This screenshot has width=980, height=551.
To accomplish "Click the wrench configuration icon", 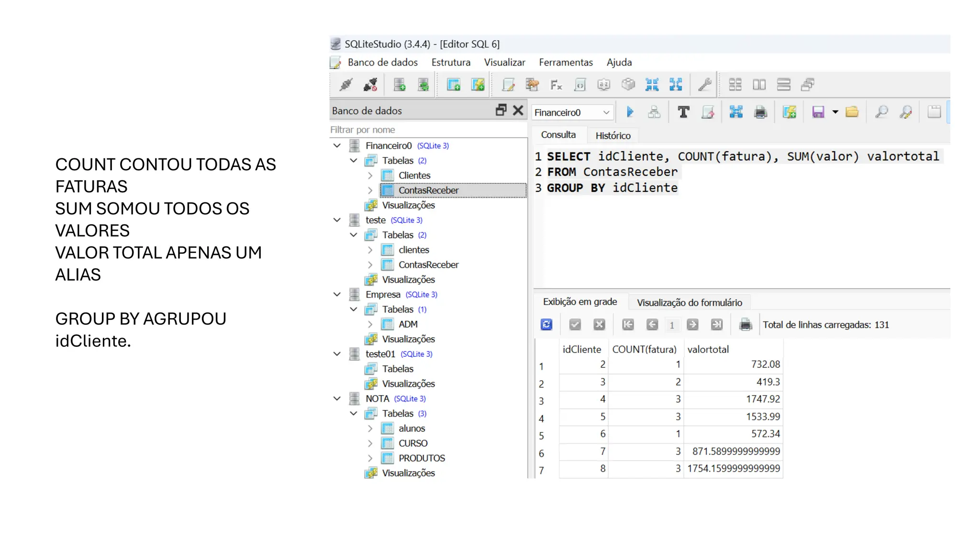I will 704,85.
